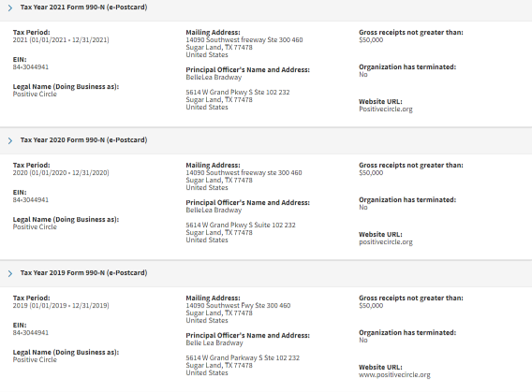This screenshot has width=532, height=392.
Task: Select the Tax Year 2021 Form 990-N heading
Action: point(83,7)
